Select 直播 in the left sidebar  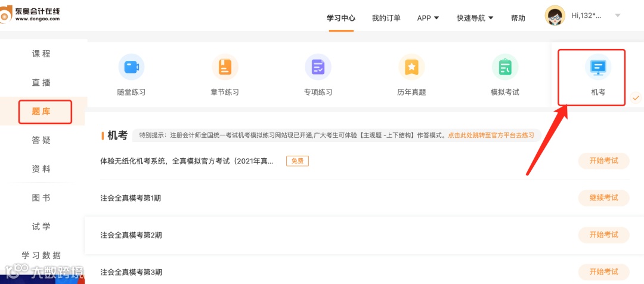point(42,82)
